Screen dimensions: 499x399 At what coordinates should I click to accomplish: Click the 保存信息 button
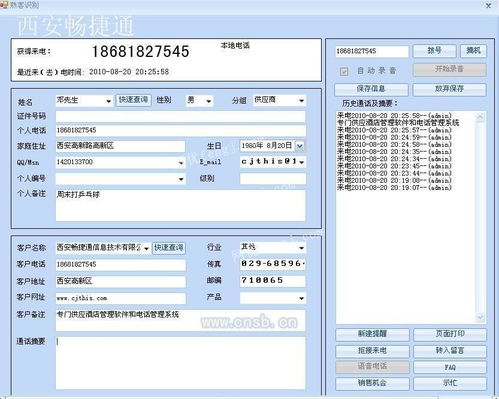(x=371, y=89)
